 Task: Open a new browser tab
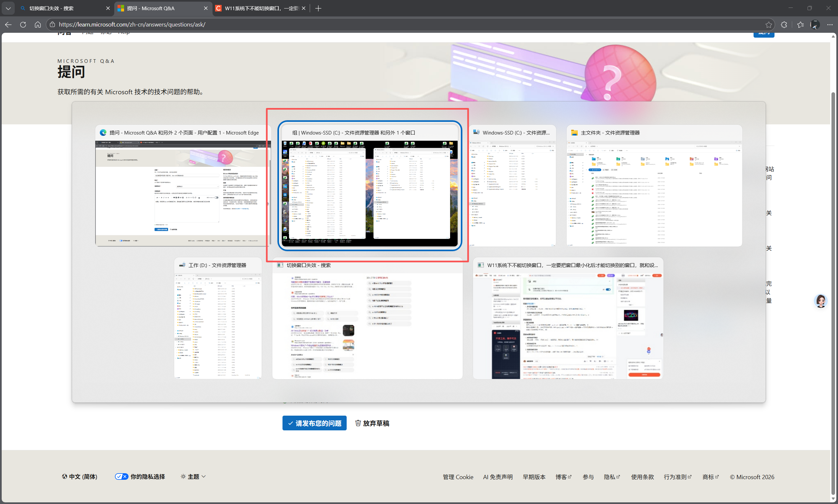pos(318,8)
